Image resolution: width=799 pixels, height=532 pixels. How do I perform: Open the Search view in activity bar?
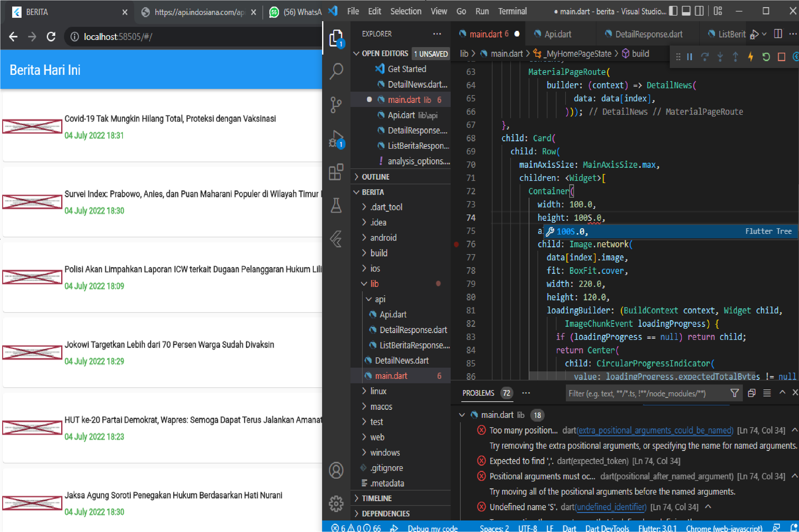(336, 71)
